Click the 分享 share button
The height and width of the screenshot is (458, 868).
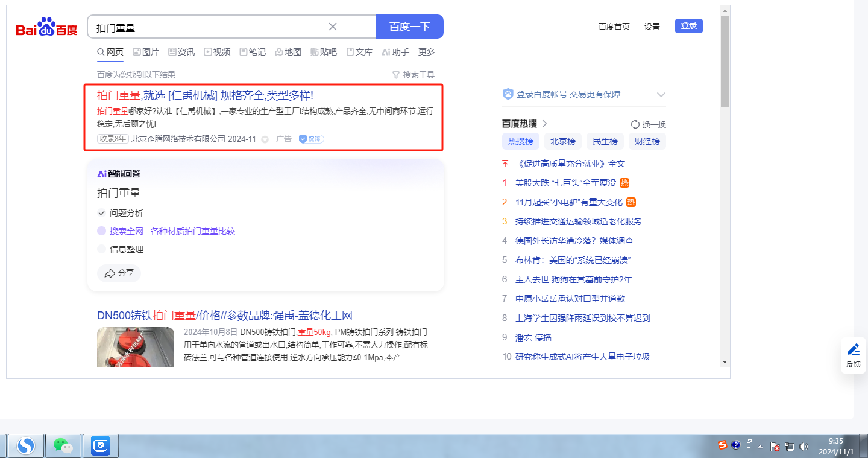(119, 273)
